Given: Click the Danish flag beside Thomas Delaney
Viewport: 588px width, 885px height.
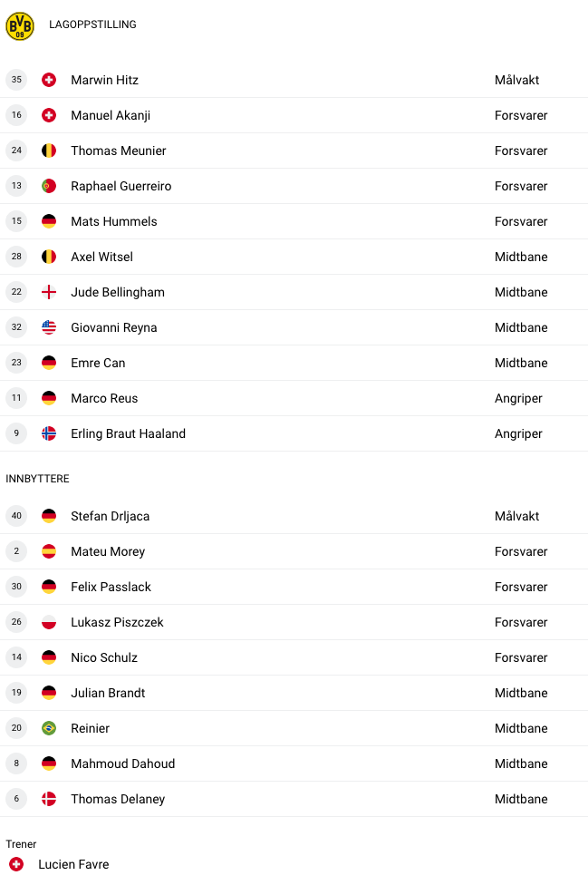Looking at the screenshot, I should (49, 799).
